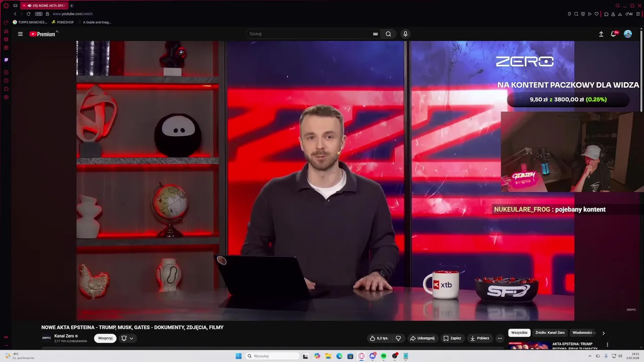Click the Pobierz download button
The image size is (644, 362).
coord(479,338)
